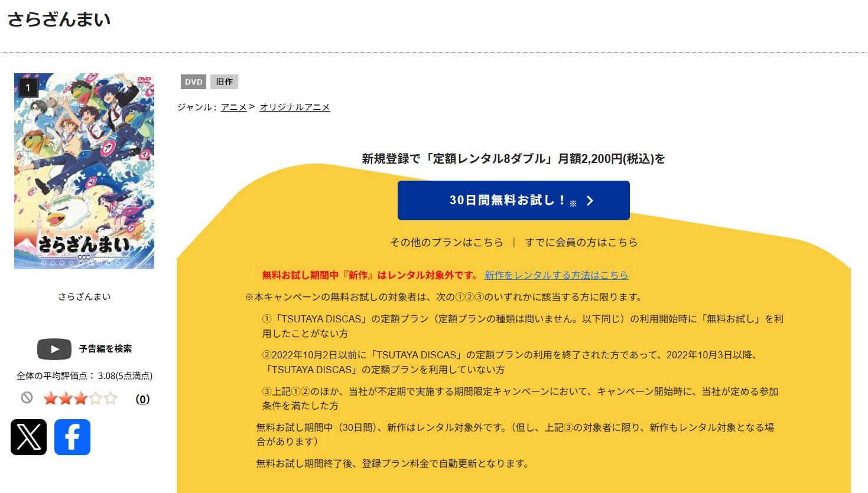Open the 新作をレンタルする方法はこちら link
Image resolution: width=868 pixels, height=493 pixels.
[x=556, y=275]
